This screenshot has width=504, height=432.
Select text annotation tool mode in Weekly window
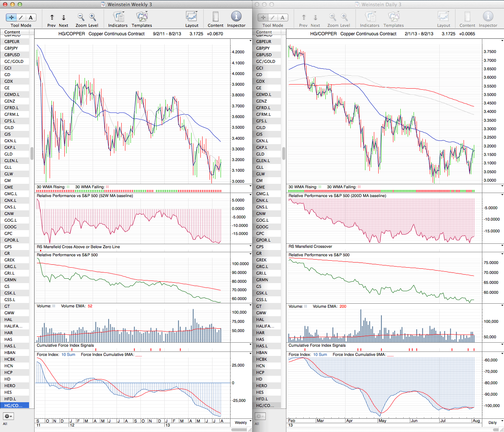tap(31, 17)
